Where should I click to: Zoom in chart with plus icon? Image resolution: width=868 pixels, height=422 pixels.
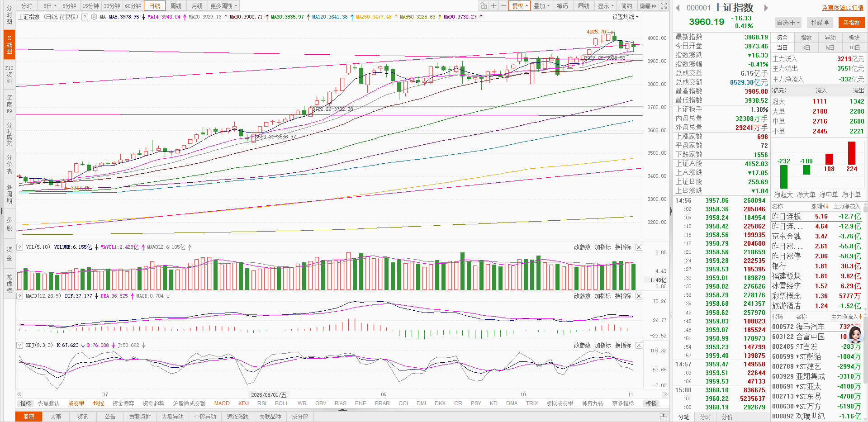[x=494, y=6]
